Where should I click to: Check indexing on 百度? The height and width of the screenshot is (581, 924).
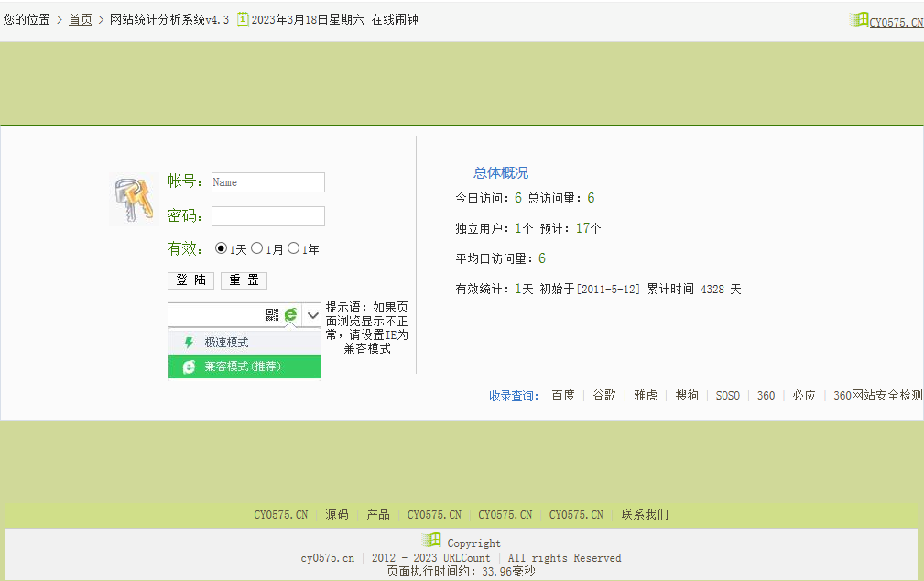point(563,396)
